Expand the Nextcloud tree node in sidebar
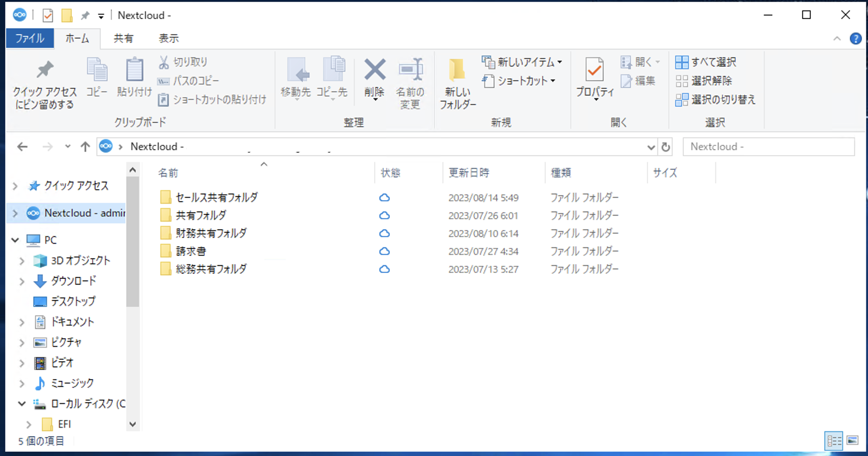 (x=15, y=213)
